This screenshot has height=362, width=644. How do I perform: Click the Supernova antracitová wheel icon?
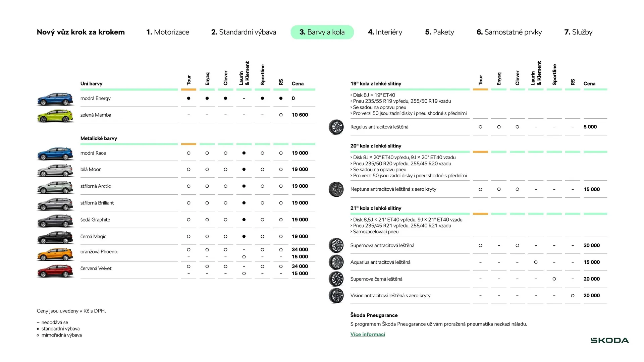coord(336,245)
